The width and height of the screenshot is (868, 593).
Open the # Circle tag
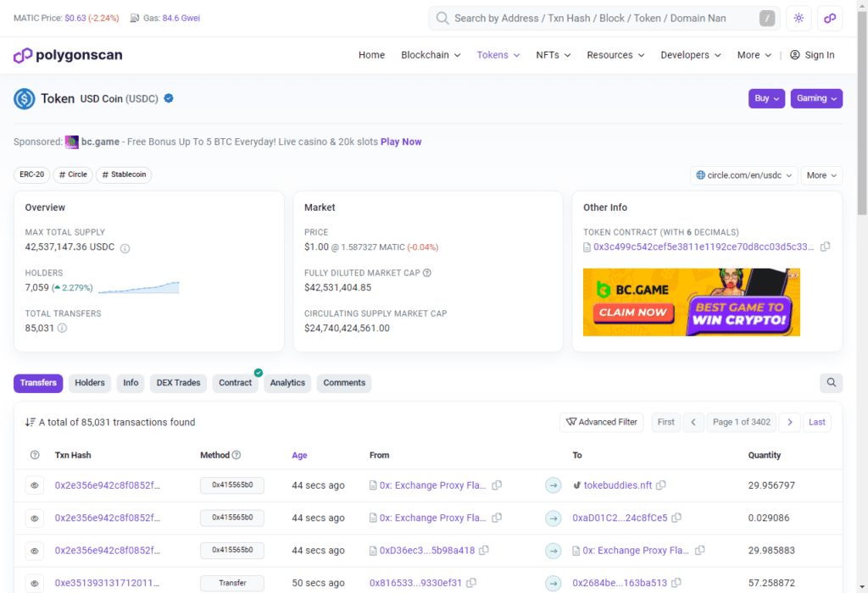tap(73, 175)
